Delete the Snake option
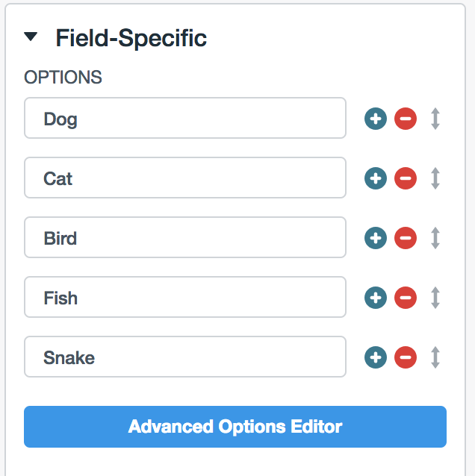The height and width of the screenshot is (476, 475). click(406, 357)
